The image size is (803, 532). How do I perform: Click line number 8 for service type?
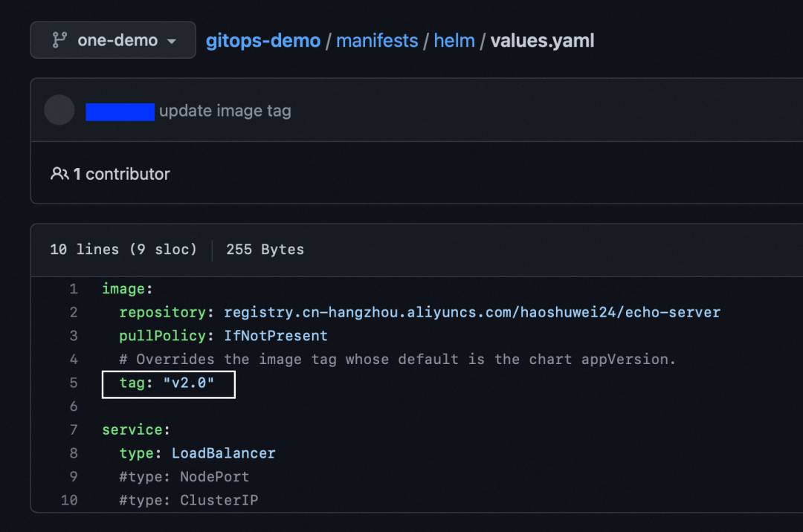click(x=74, y=453)
